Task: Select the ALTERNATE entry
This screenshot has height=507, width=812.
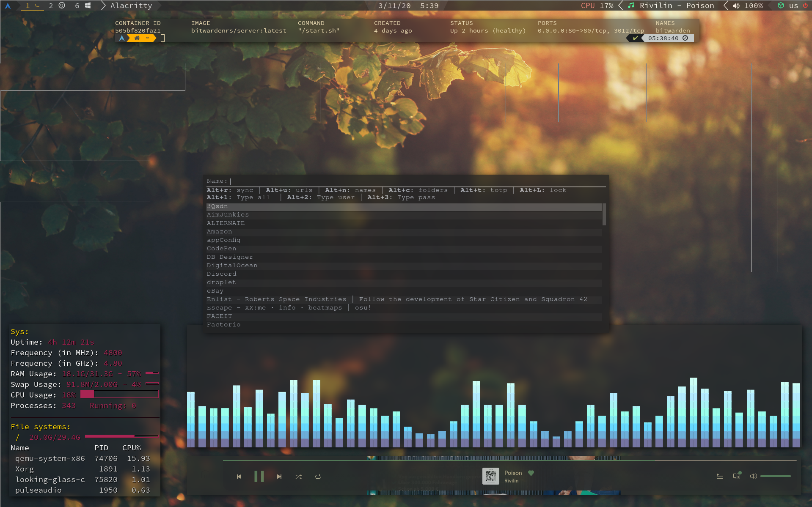Action: pyautogui.click(x=404, y=223)
